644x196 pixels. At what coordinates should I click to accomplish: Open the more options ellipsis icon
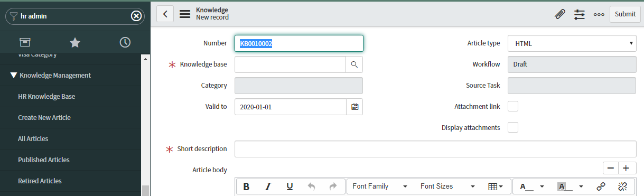click(x=599, y=14)
